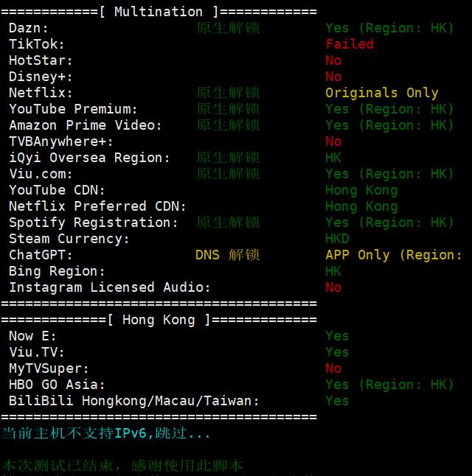Screen dimensions: 472x476
Task: Click the "HKD" Steam currency value
Action: coord(337,239)
